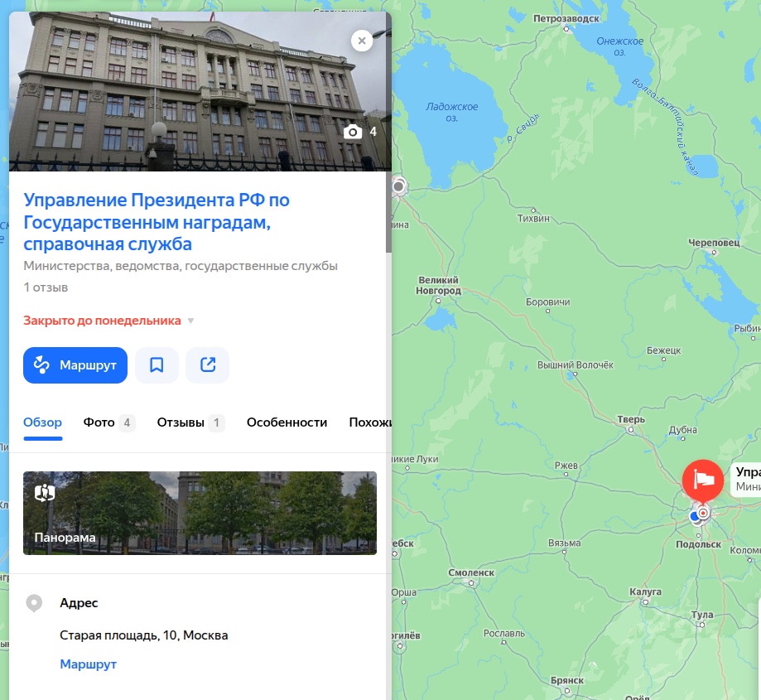The width and height of the screenshot is (761, 700).
Task: Expand the "Закрыто до понедельника" schedule
Action: (102, 321)
